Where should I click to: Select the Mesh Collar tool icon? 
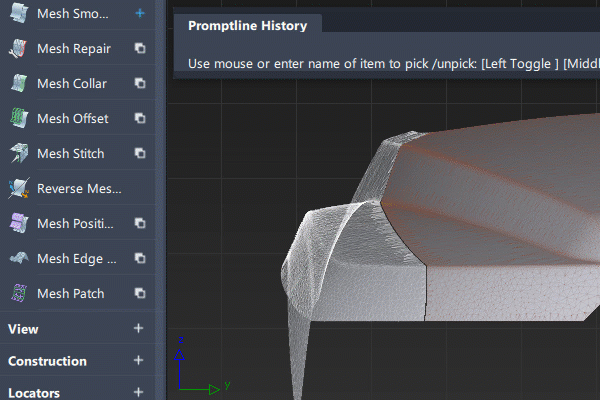(19, 83)
